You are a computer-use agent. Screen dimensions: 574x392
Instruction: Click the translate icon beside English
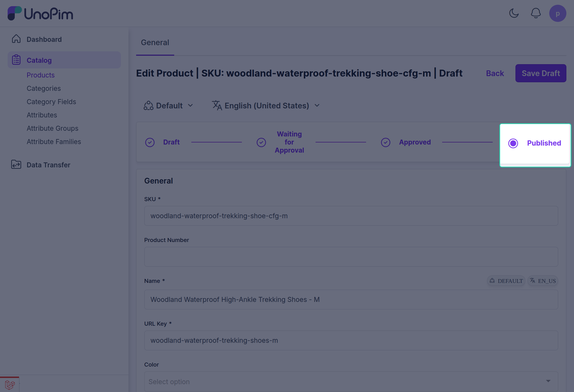tap(217, 106)
